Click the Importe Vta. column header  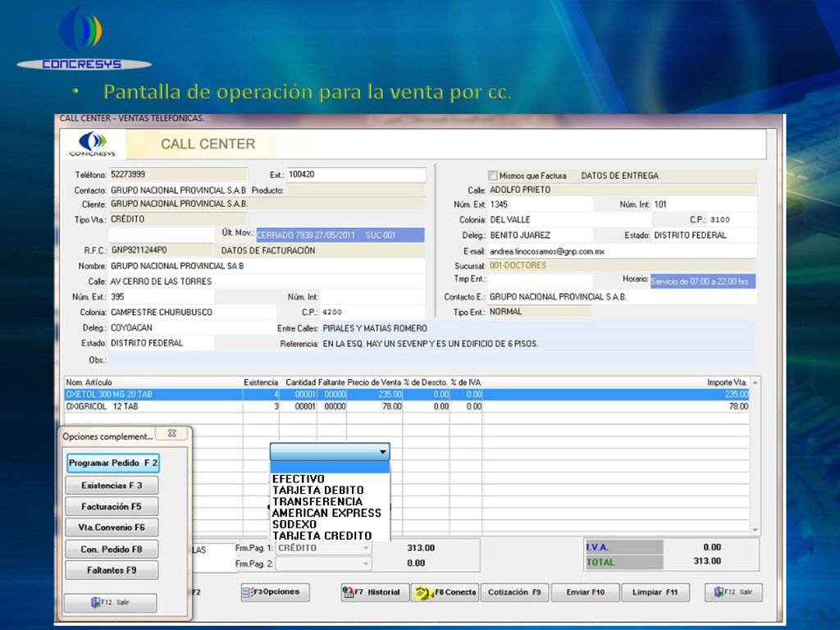click(727, 382)
